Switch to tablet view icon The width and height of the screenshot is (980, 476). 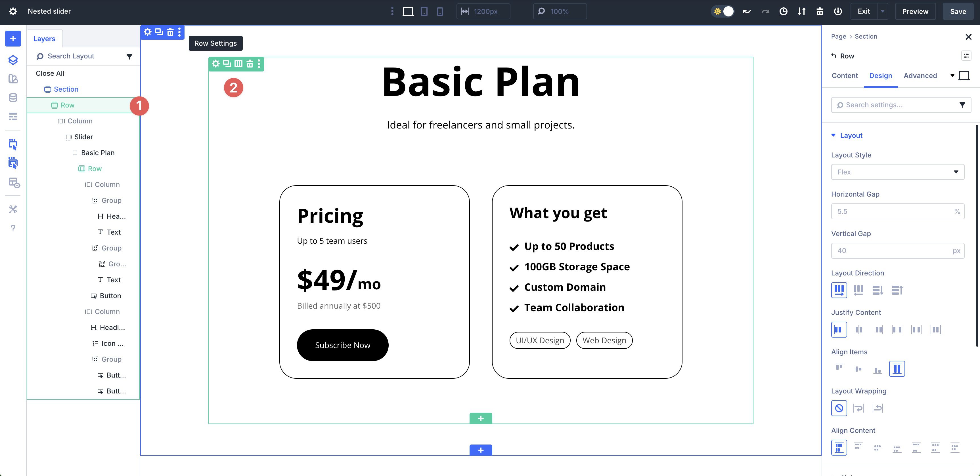click(424, 11)
